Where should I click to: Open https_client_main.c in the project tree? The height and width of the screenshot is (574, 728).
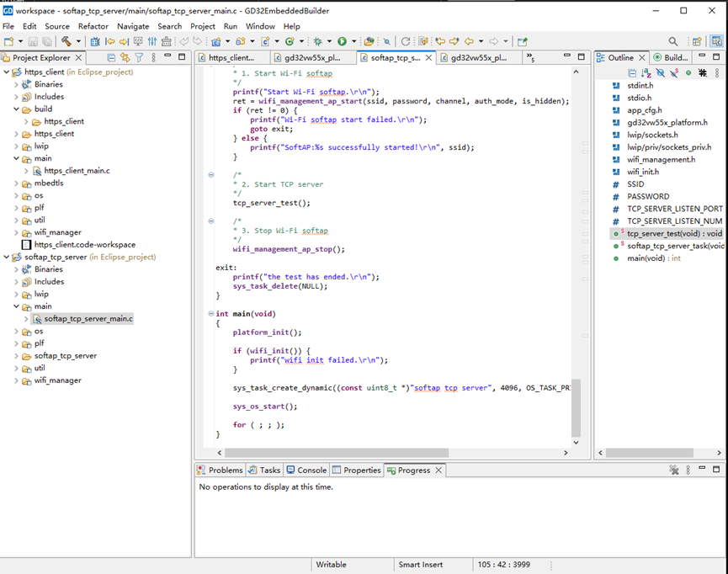point(76,171)
